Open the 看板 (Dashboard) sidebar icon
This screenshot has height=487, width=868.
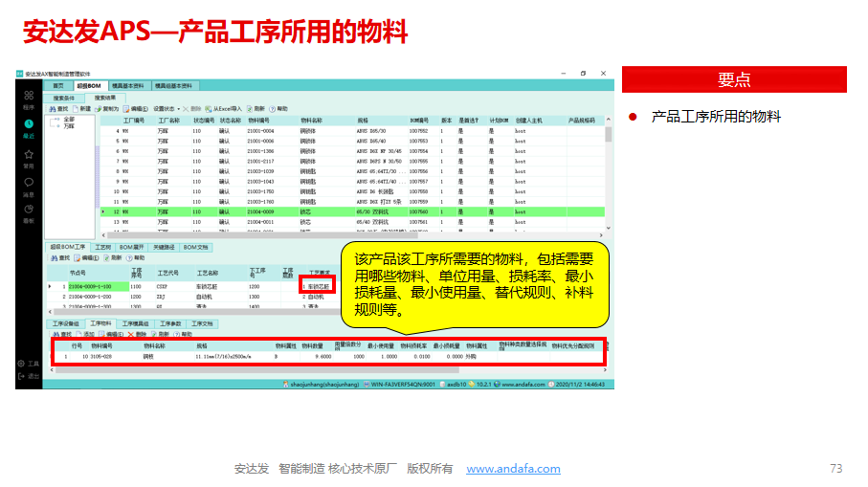point(29,210)
